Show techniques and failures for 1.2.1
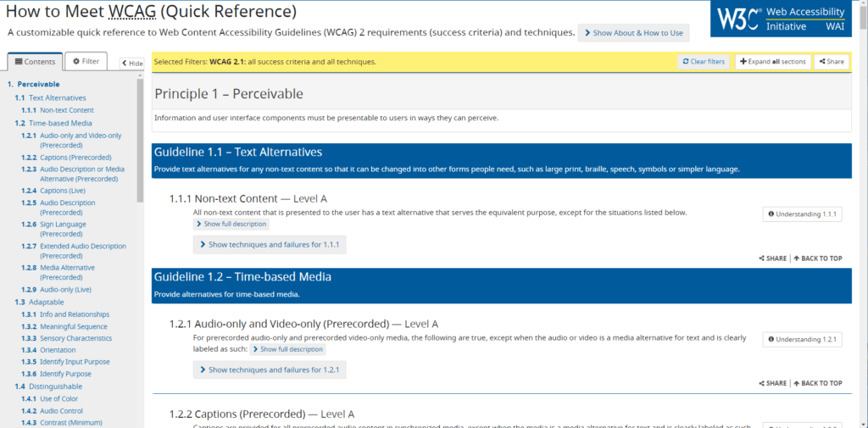This screenshot has width=868, height=428. click(x=270, y=370)
